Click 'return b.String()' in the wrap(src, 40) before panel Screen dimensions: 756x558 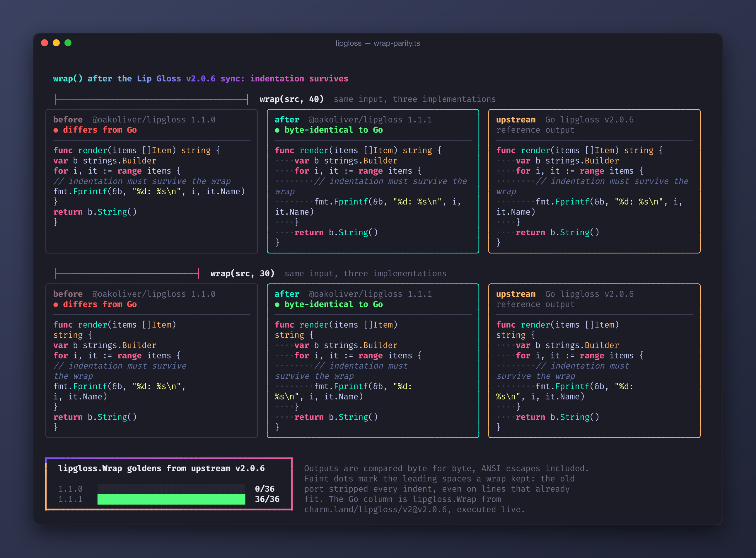point(95,212)
